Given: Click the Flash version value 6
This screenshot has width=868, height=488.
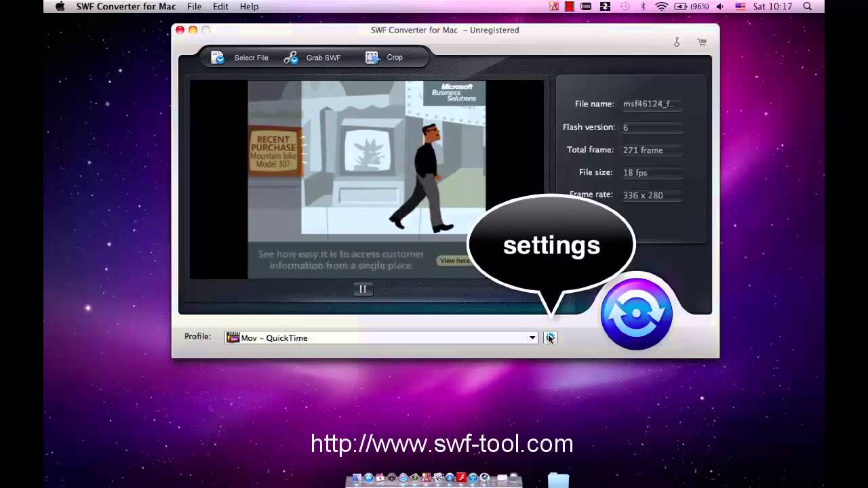Looking at the screenshot, I should coord(652,127).
